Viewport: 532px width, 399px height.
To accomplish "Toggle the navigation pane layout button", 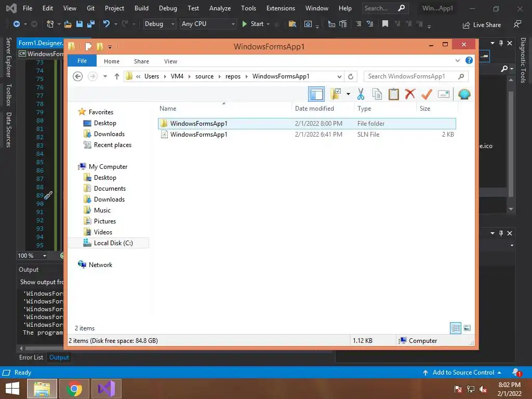I will coord(316,94).
